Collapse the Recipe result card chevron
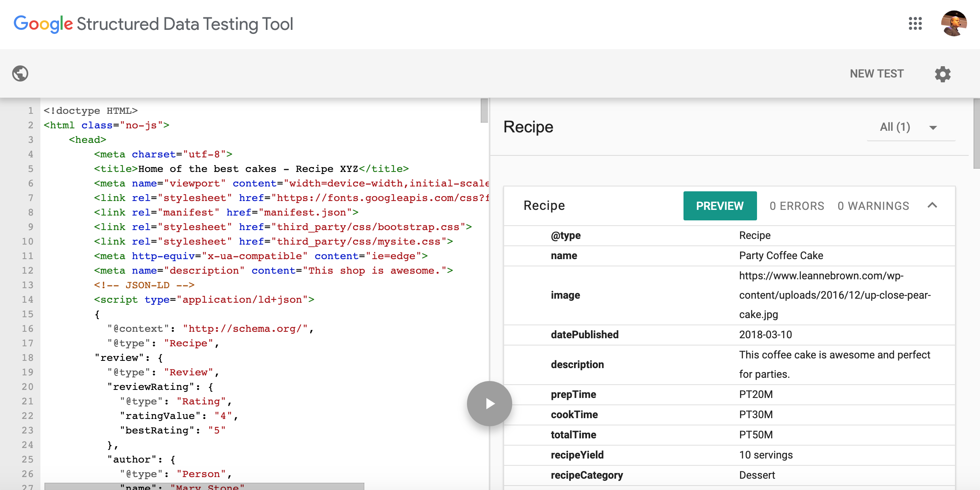Image resolution: width=980 pixels, height=490 pixels. pos(932,205)
